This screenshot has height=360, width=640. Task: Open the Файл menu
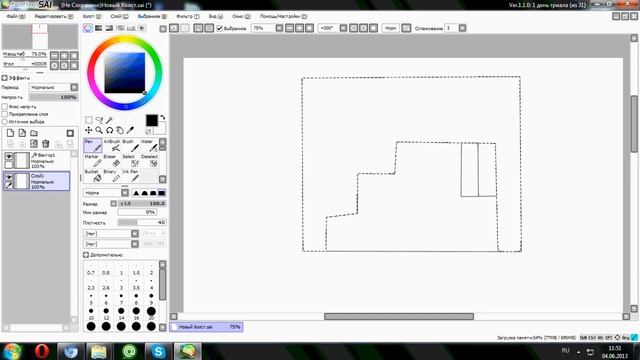[16, 17]
